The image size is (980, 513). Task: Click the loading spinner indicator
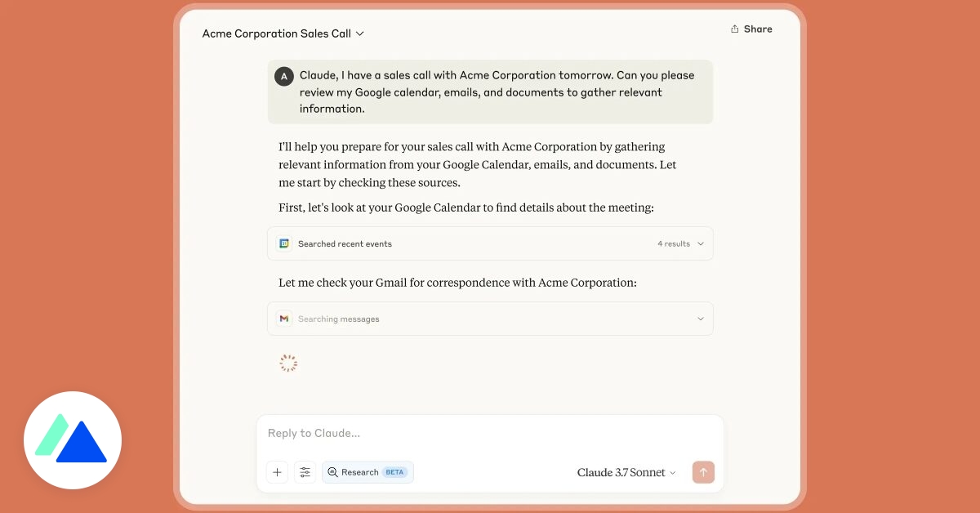[288, 362]
